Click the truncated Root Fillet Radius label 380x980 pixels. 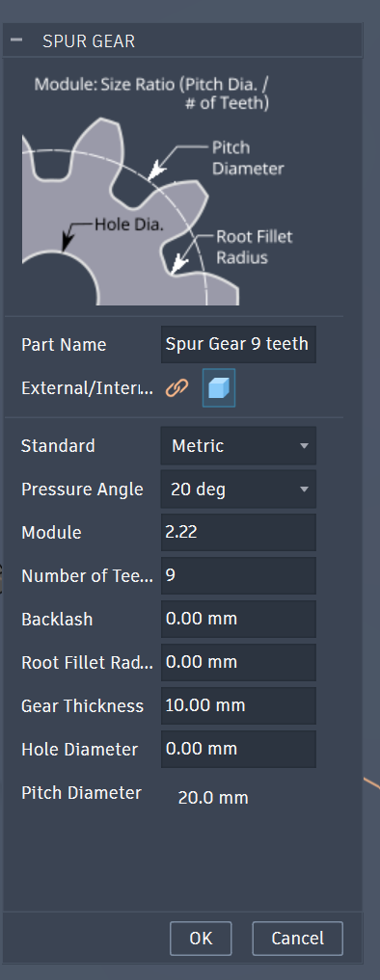click(x=87, y=663)
